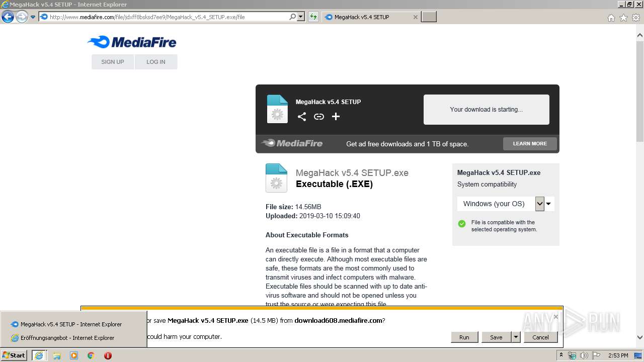The image size is (644, 362).
Task: Click the 'About Executable Formats' heading
Action: click(x=307, y=235)
